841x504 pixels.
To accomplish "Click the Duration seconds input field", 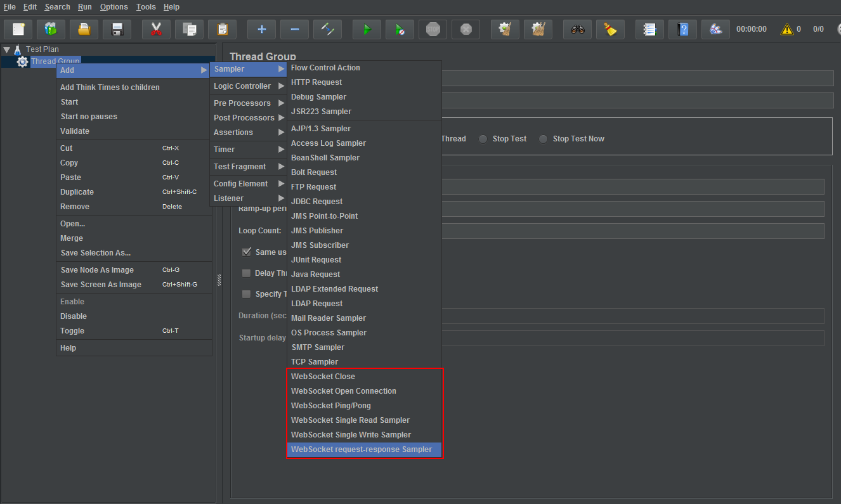I will (x=633, y=316).
